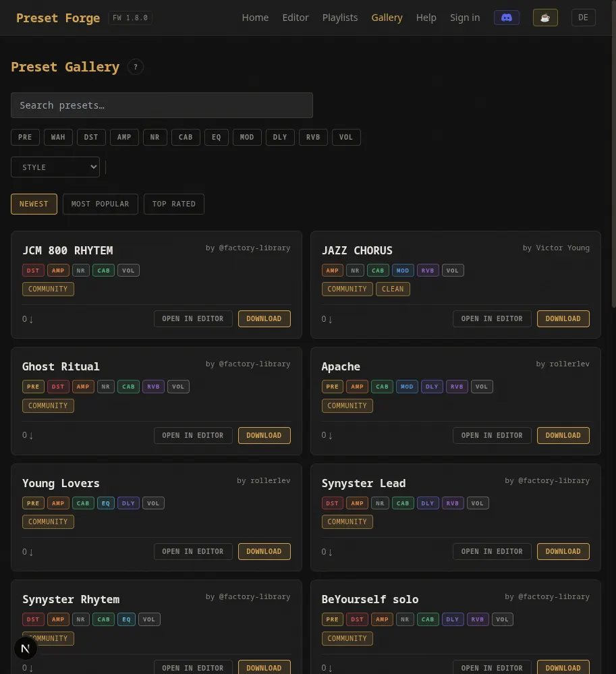Viewport: 616px width, 674px height.
Task: Download the Ghost Ritual preset
Action: 264,435
